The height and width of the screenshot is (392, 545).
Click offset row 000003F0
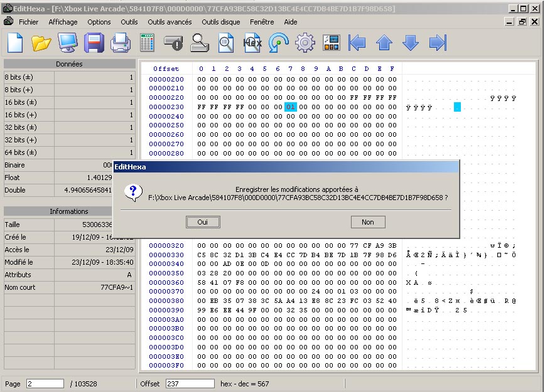click(166, 365)
